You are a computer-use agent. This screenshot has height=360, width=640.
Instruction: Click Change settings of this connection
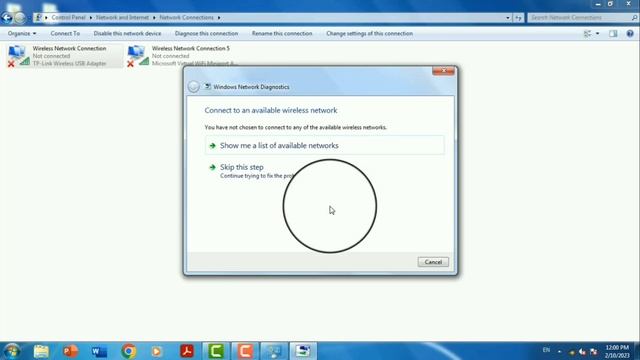pos(369,33)
